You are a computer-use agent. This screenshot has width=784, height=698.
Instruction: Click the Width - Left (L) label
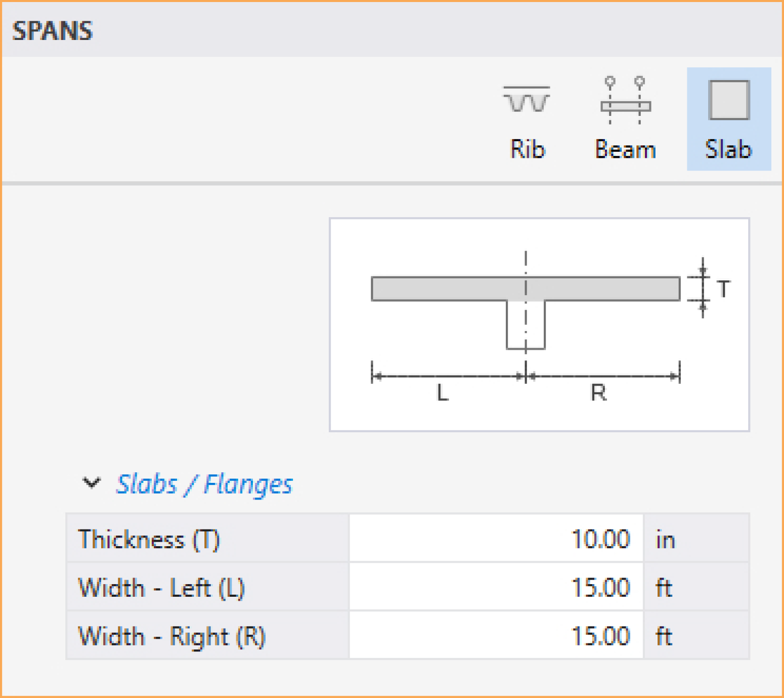[161, 588]
